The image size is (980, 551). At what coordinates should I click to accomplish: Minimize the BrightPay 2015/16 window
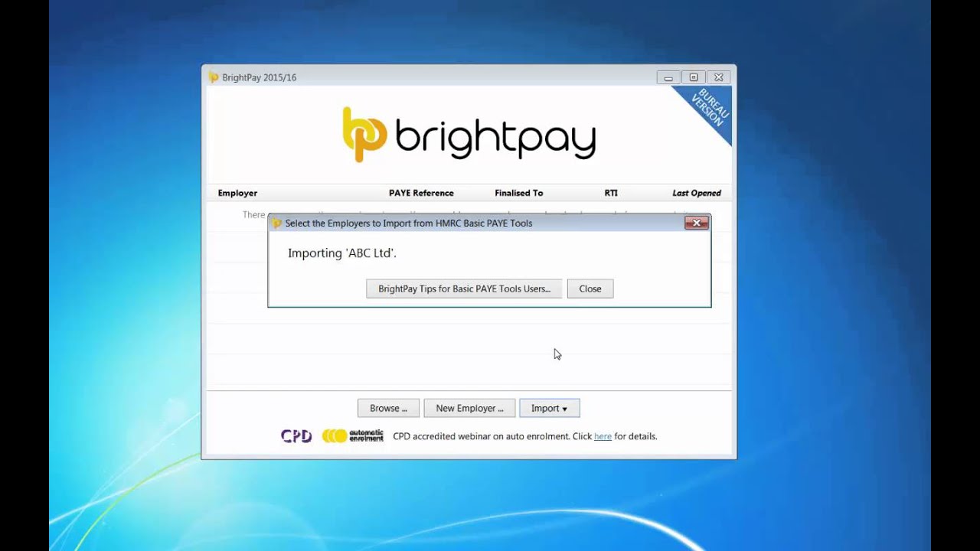[x=668, y=77]
